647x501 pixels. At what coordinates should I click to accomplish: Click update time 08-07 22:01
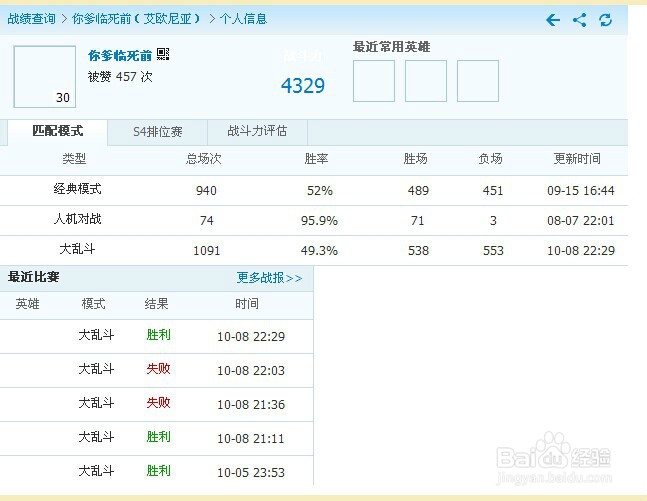(581, 221)
